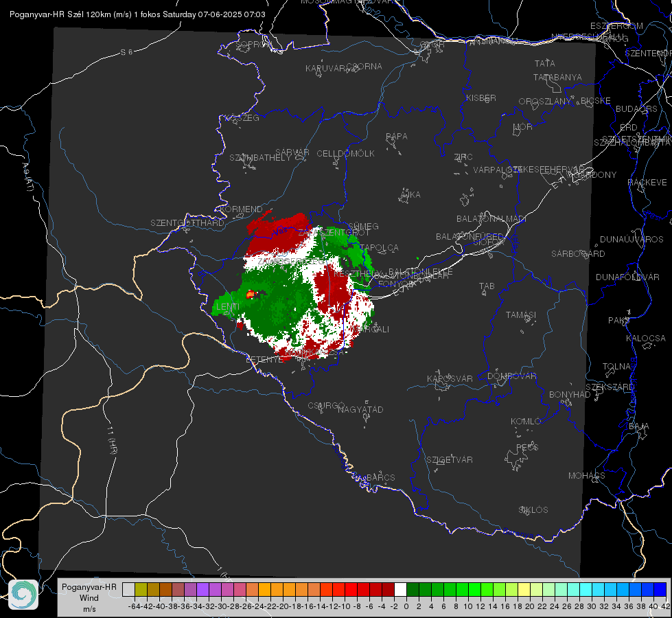The width and height of the screenshot is (672, 618).
Task: Click the BALATONALMÁDI town label
Action: [x=491, y=219]
